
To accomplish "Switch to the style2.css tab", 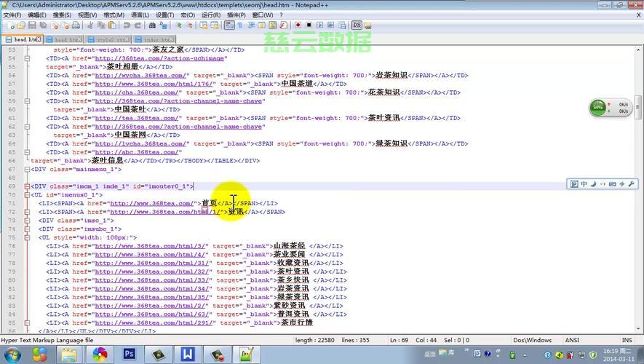I will 108,39.
